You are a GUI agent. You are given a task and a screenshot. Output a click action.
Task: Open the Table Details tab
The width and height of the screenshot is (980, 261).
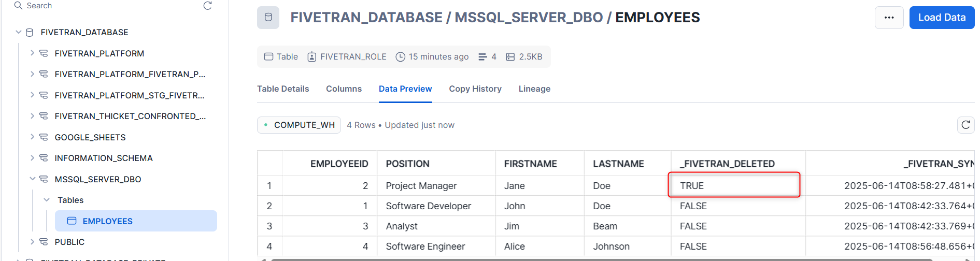283,89
